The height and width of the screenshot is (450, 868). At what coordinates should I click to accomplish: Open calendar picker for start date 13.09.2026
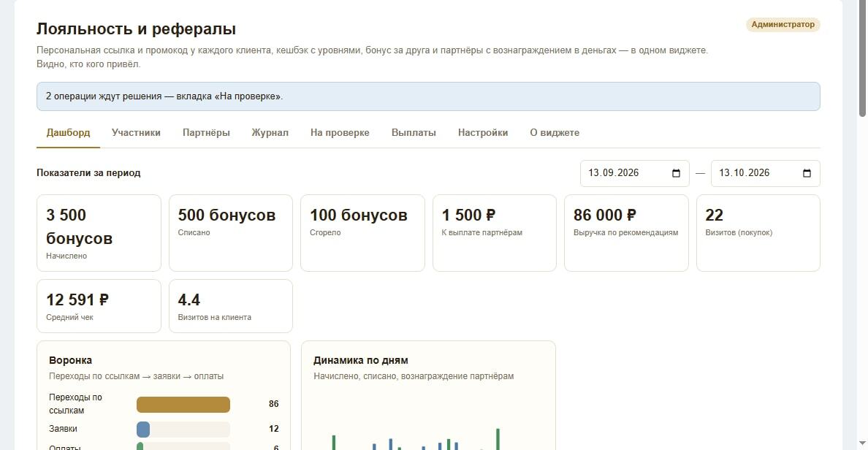676,173
